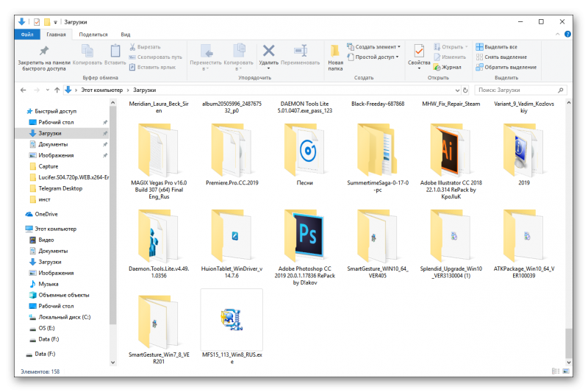Screen dimensions: 588x392
Task: Click Выделить все
Action: tap(497, 47)
